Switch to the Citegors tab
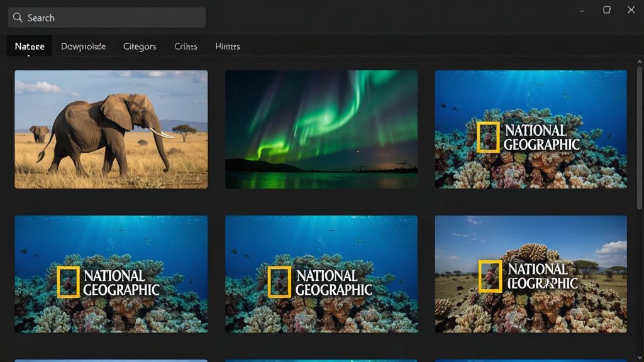 [140, 47]
